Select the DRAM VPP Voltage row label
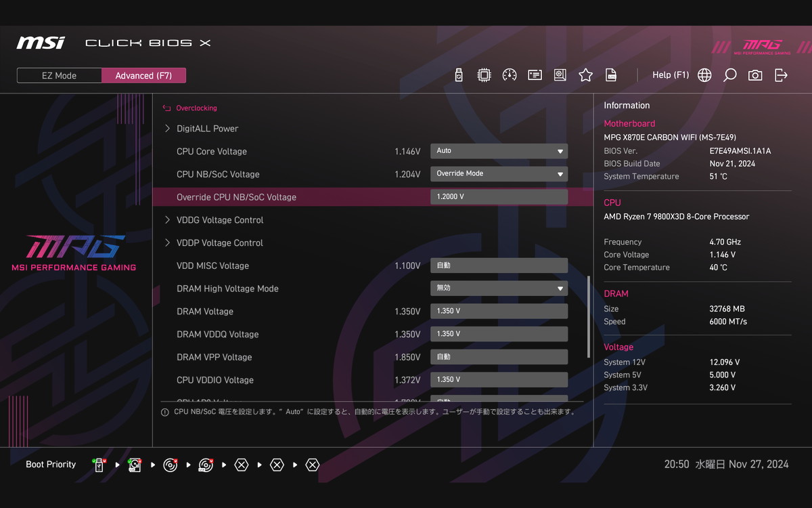Viewport: 812px width, 508px height. pos(214,358)
